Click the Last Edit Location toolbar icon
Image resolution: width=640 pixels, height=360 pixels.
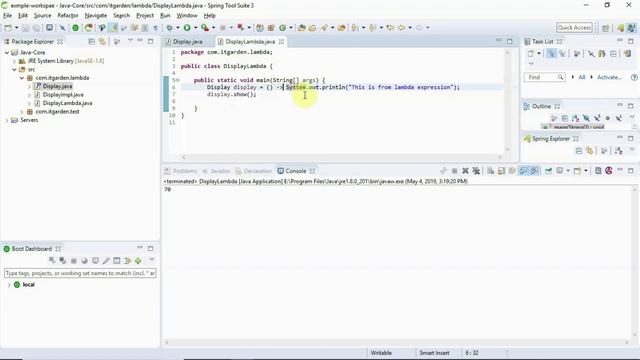(x=391, y=28)
